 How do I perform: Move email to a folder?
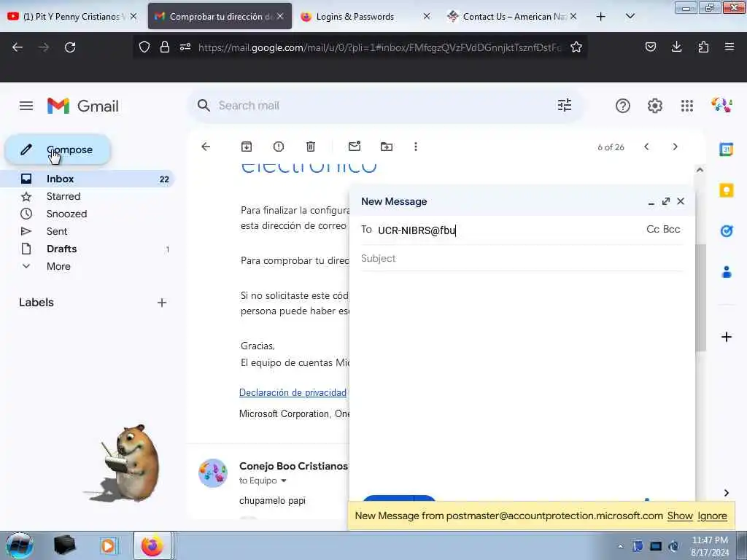coord(387,147)
